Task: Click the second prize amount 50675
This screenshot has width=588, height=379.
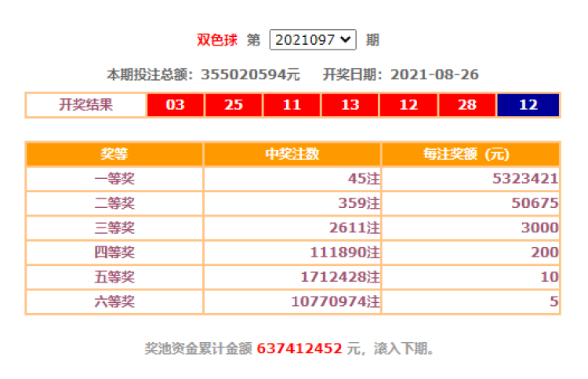Action: (470, 203)
